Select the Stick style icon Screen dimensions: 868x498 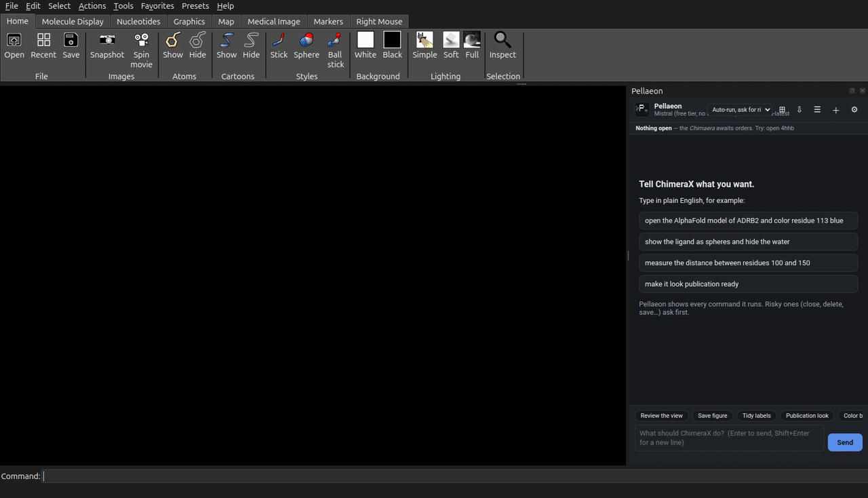(279, 40)
